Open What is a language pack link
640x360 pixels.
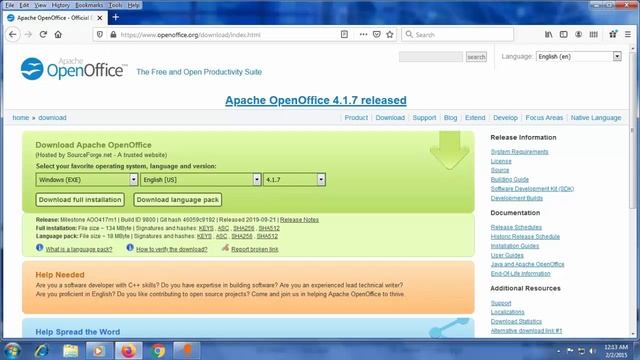pyautogui.click(x=79, y=249)
